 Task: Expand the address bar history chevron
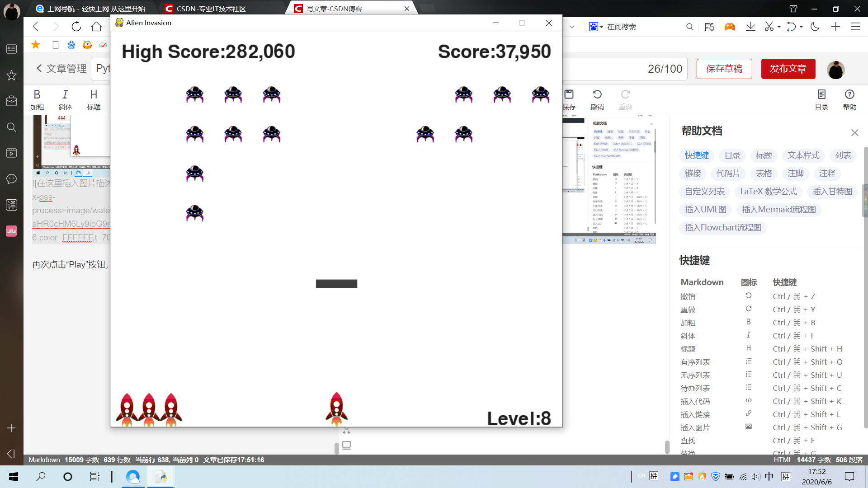point(572,27)
